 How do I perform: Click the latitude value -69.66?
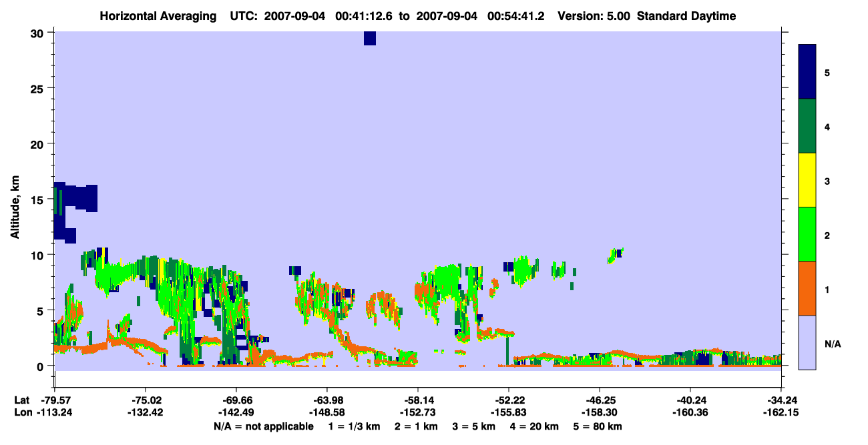[x=236, y=400]
